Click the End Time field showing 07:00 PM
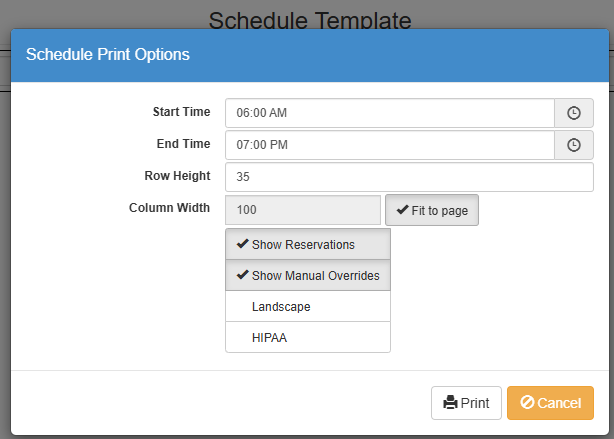The width and height of the screenshot is (614, 439). [x=390, y=145]
